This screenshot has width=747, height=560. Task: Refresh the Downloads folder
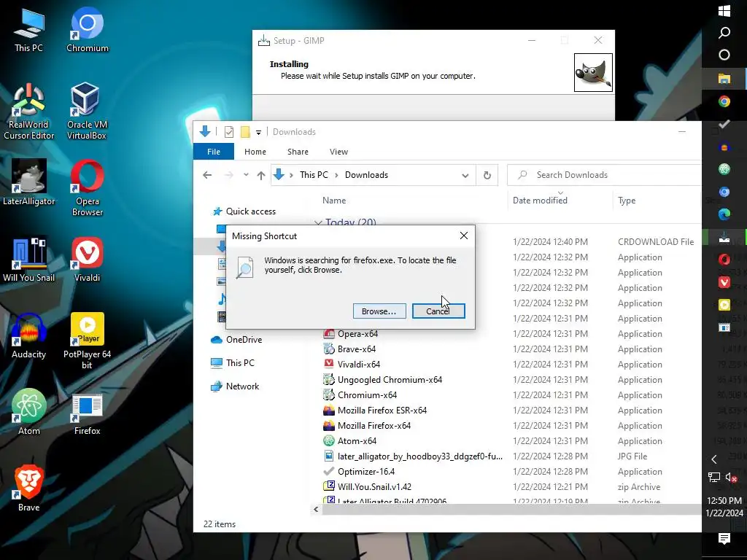click(487, 175)
